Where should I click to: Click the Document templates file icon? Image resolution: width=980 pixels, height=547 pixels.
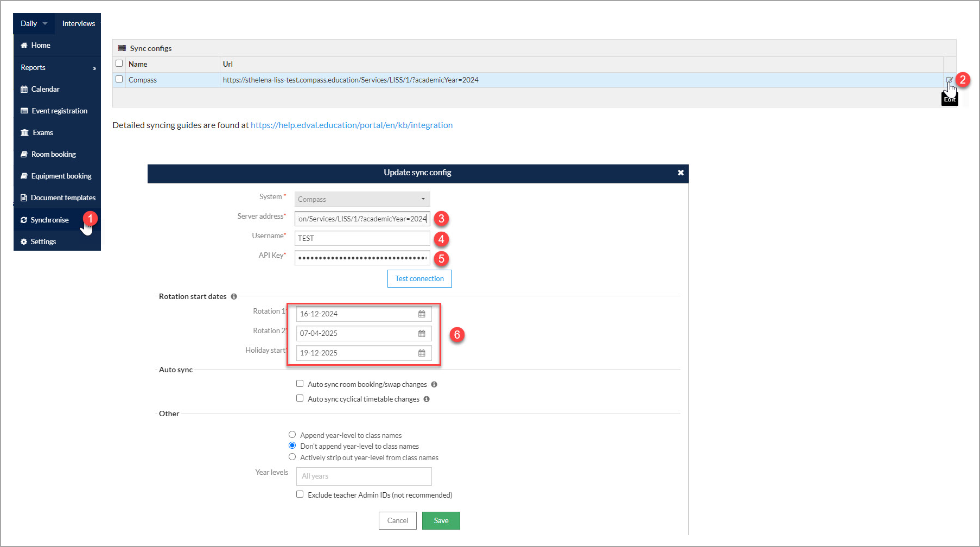point(24,198)
